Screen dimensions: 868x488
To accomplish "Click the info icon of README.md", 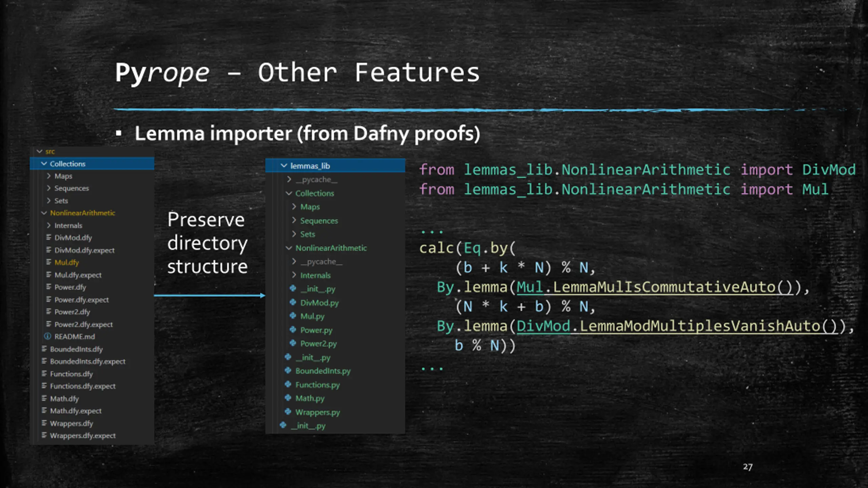I will pyautogui.click(x=47, y=336).
